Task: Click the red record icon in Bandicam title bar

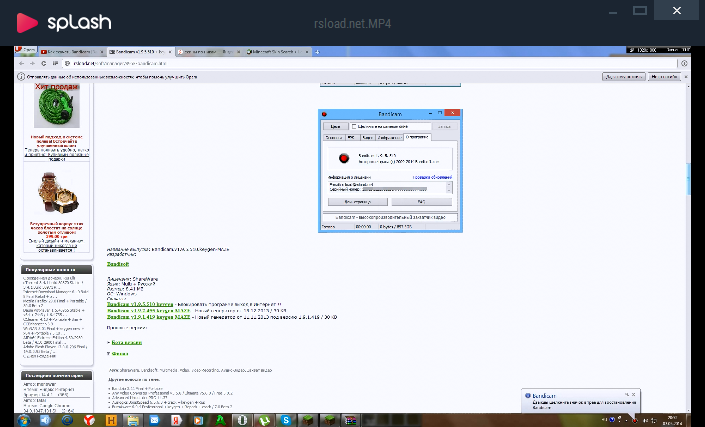Action: 324,114
